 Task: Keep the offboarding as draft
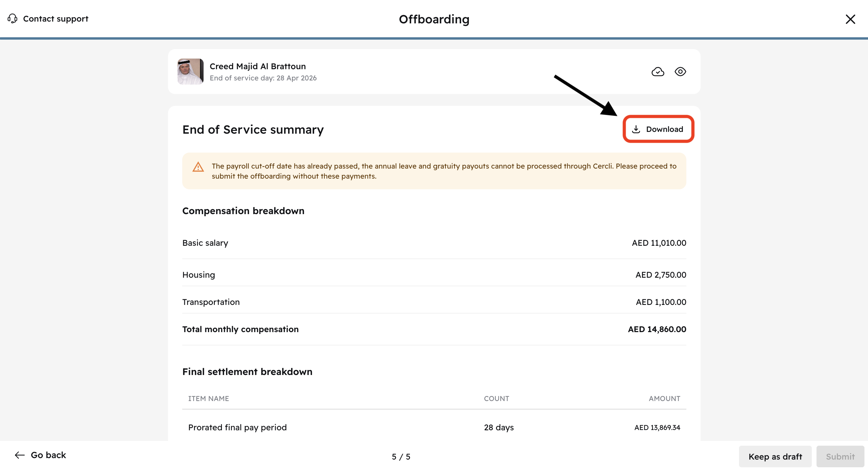[775, 457]
